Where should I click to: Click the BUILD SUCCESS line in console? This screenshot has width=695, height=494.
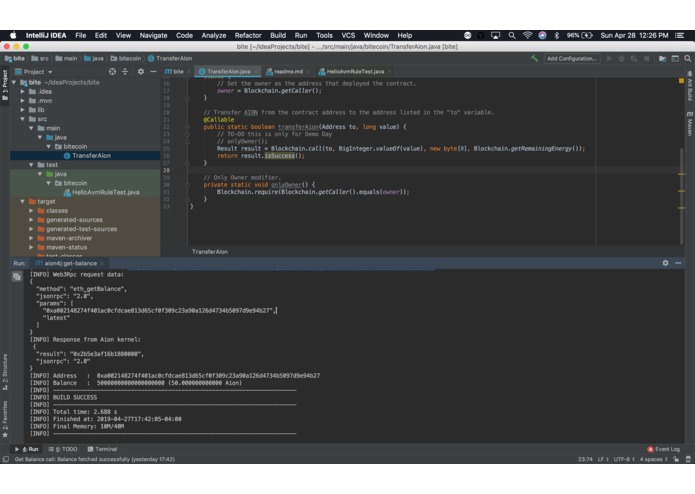click(x=74, y=397)
